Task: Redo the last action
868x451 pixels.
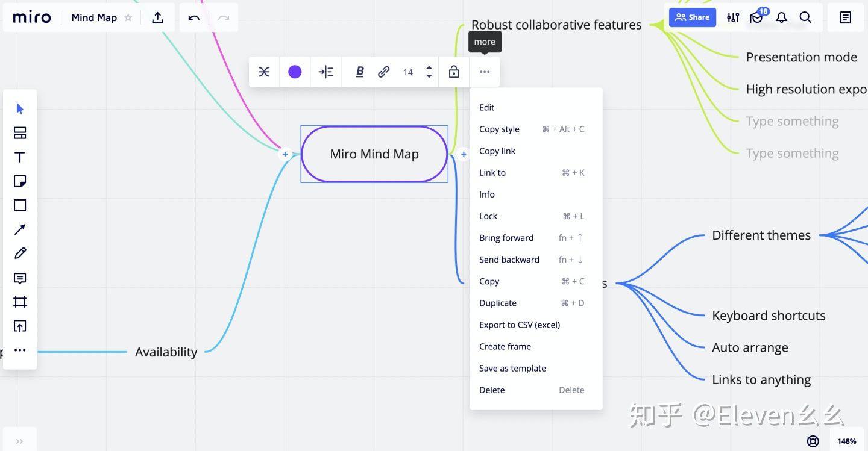Action: point(224,17)
